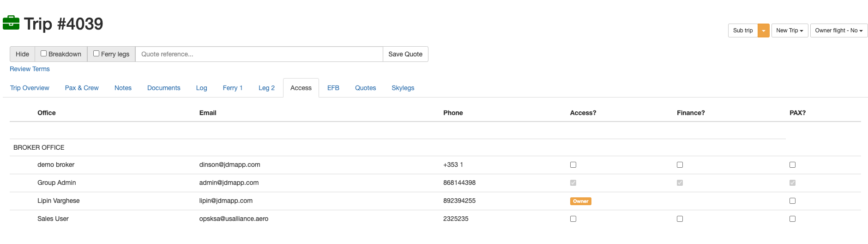Viewport: 868px width, 244px height.
Task: Click the green briefcase trip icon
Action: click(x=11, y=23)
